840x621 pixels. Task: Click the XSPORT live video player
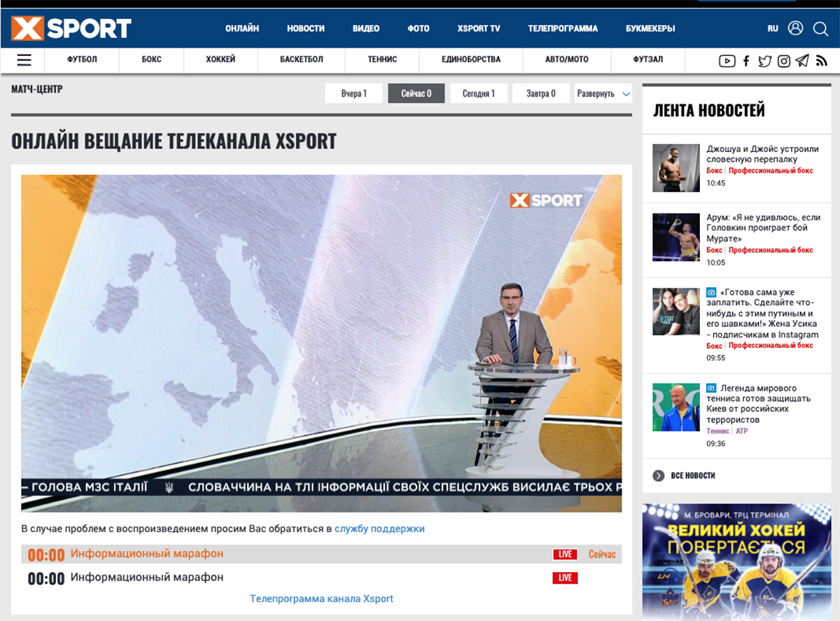[321, 343]
